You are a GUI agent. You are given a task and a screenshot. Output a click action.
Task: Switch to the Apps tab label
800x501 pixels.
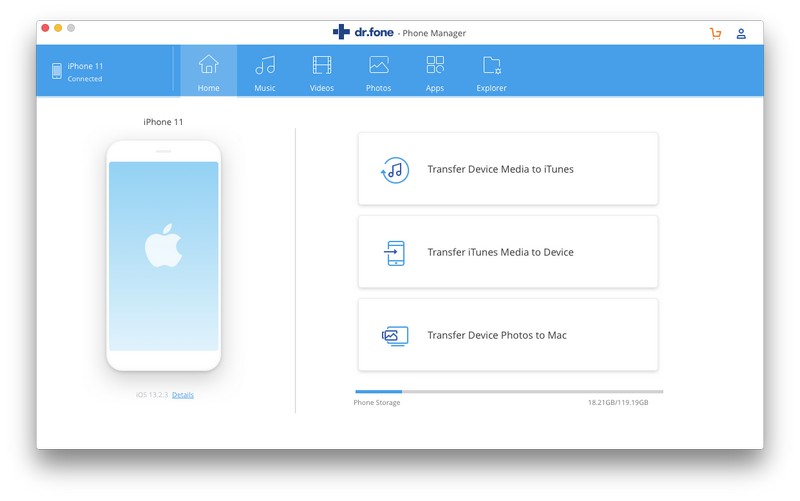(x=435, y=88)
